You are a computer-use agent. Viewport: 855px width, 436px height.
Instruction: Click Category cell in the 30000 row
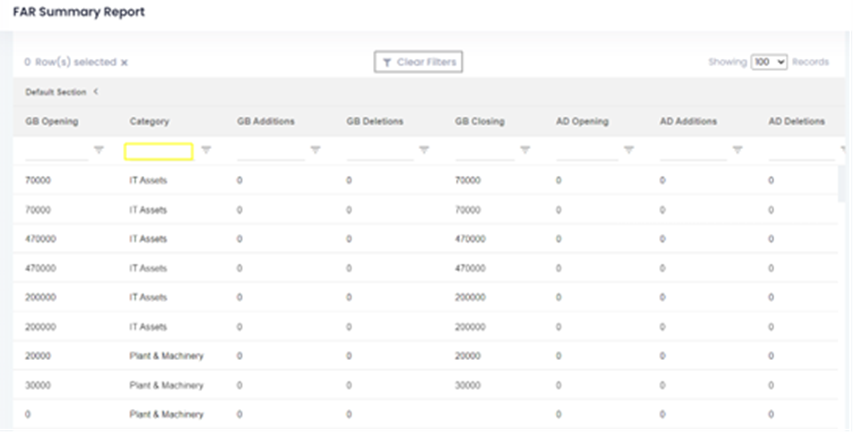166,385
